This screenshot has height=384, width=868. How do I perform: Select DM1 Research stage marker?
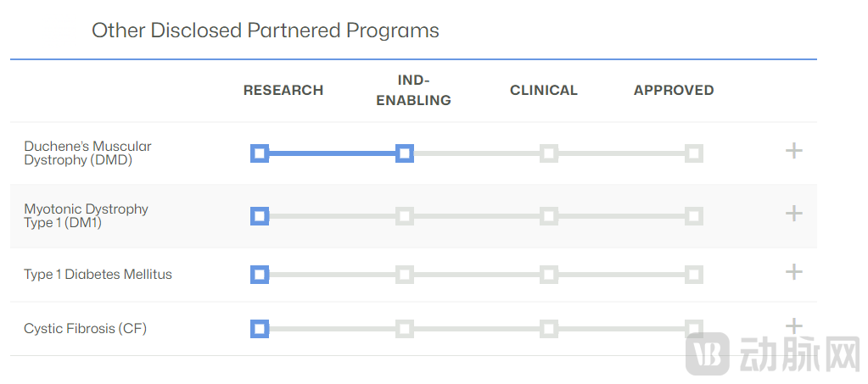coord(260,216)
